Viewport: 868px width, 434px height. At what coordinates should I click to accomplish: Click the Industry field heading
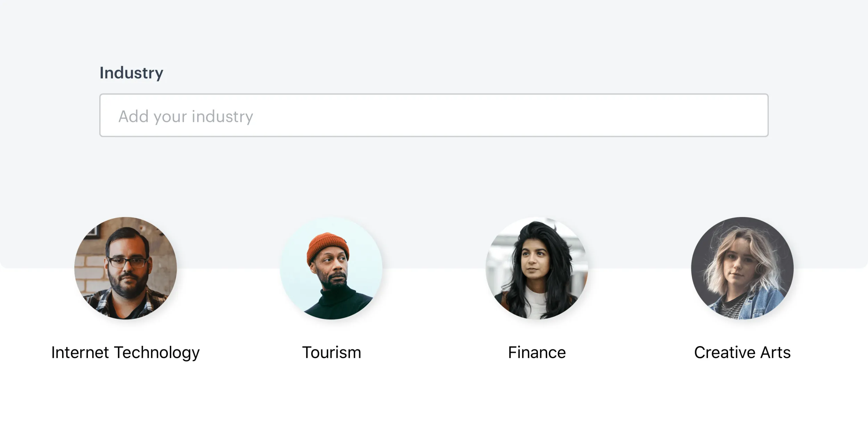click(x=131, y=73)
